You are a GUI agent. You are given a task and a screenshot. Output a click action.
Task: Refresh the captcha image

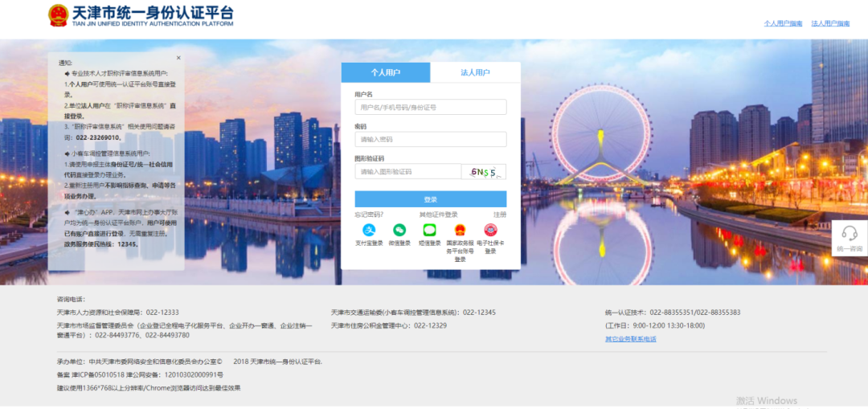(484, 172)
